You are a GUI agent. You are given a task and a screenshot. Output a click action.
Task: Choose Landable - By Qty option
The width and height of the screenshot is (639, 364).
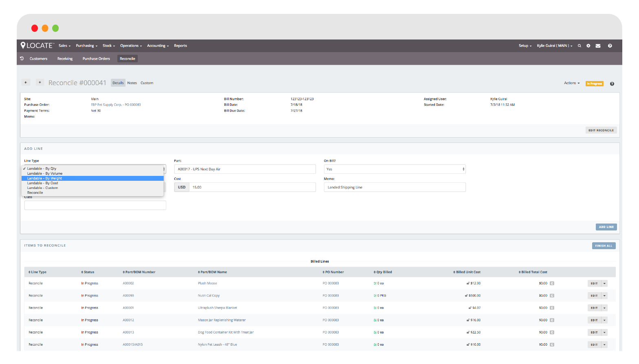(x=93, y=169)
